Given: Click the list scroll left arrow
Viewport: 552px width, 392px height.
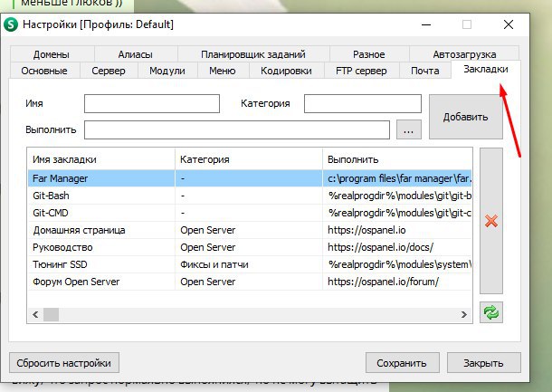Looking at the screenshot, I should point(35,314).
